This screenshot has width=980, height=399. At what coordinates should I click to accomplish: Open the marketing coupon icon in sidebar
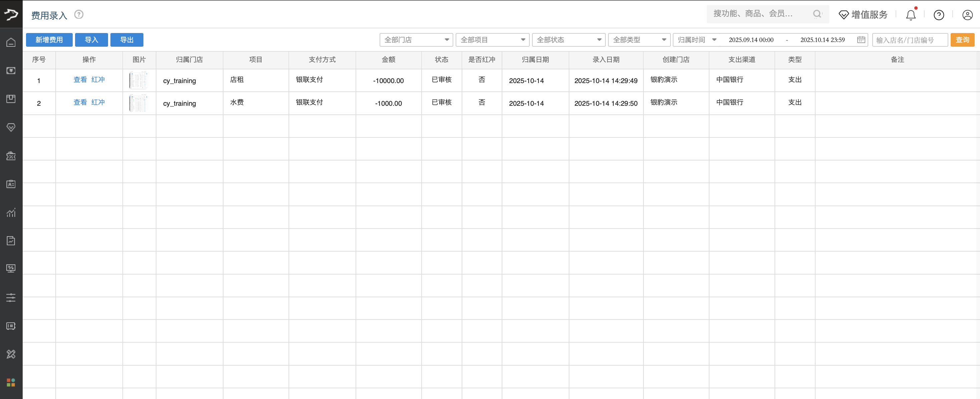[11, 156]
